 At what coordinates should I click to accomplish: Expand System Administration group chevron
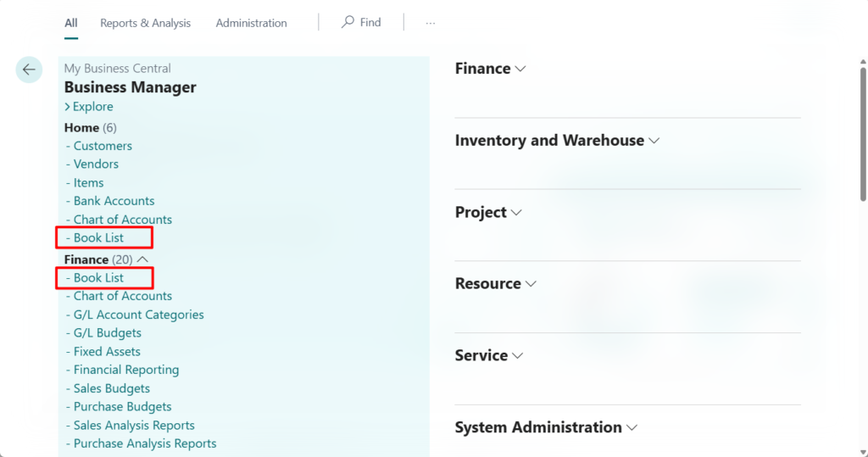click(x=631, y=428)
